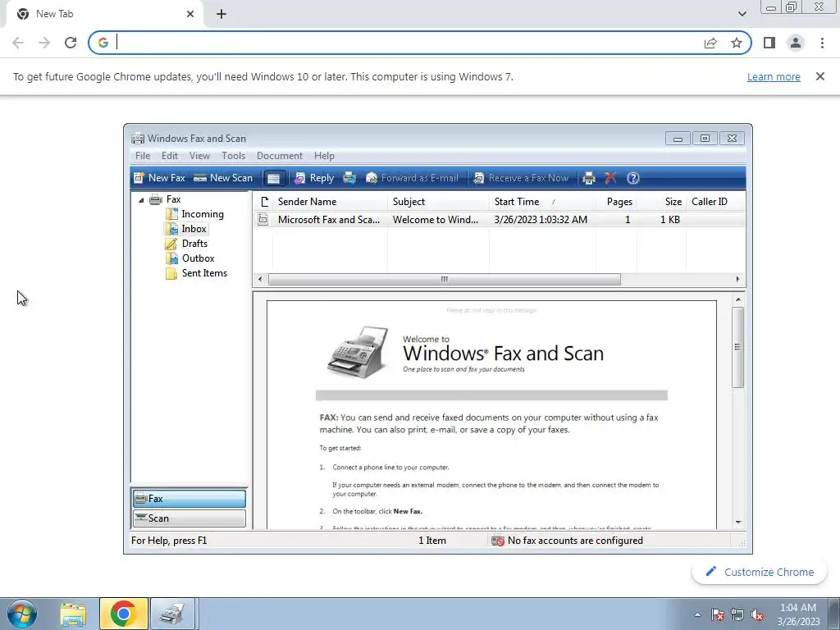Click the message list horizontal scrollbar thumb
The height and width of the screenshot is (630, 840).
[x=444, y=279]
